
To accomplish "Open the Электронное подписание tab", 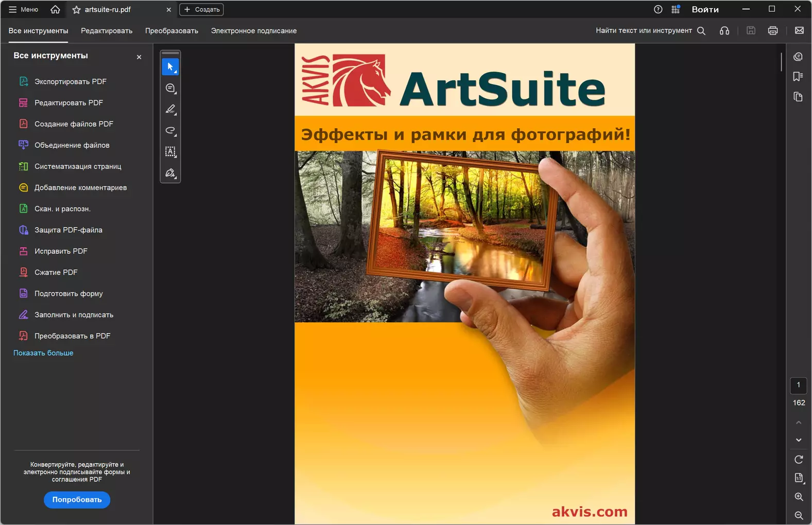I will pos(254,31).
